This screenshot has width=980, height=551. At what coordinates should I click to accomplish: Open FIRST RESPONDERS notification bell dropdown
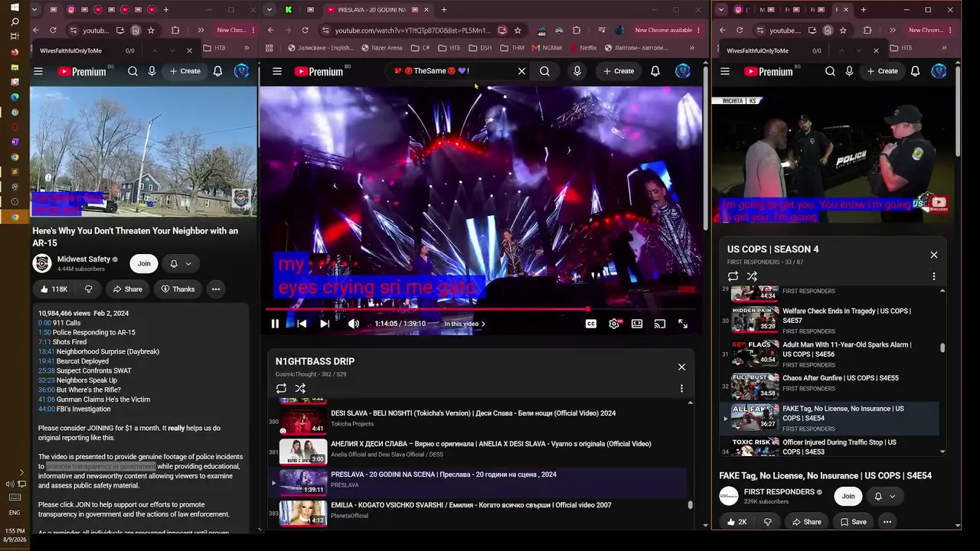coord(884,496)
